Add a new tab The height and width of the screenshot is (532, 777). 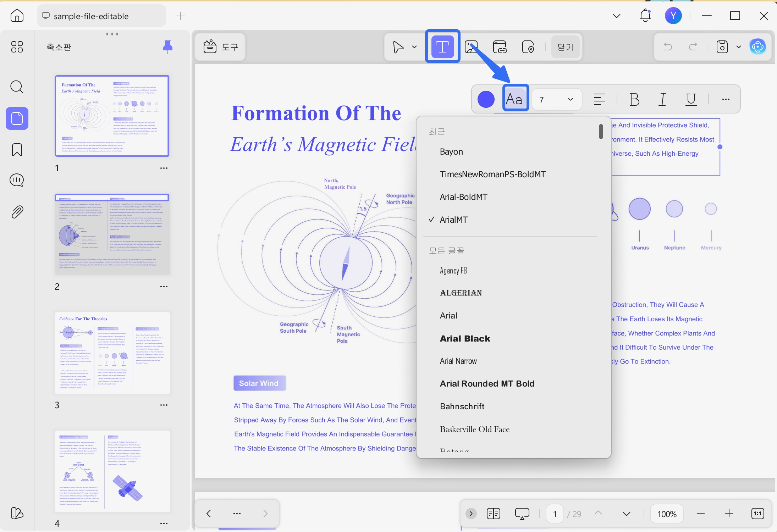[x=181, y=16]
